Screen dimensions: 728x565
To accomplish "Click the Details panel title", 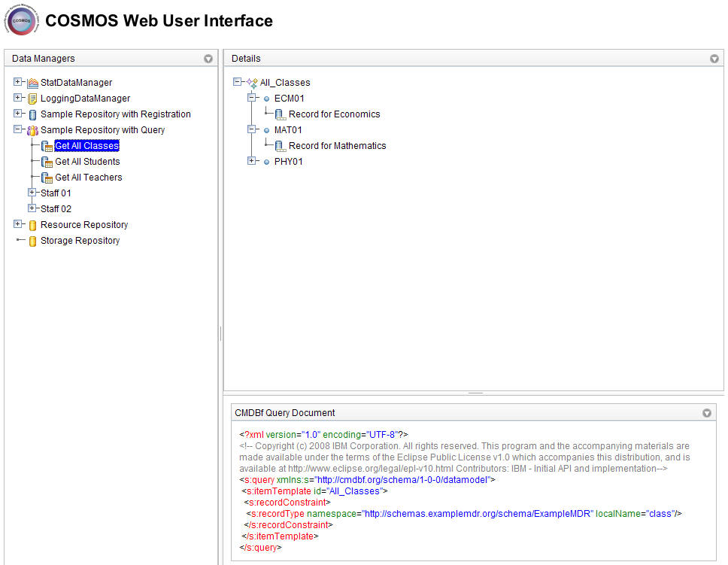I will pos(246,59).
